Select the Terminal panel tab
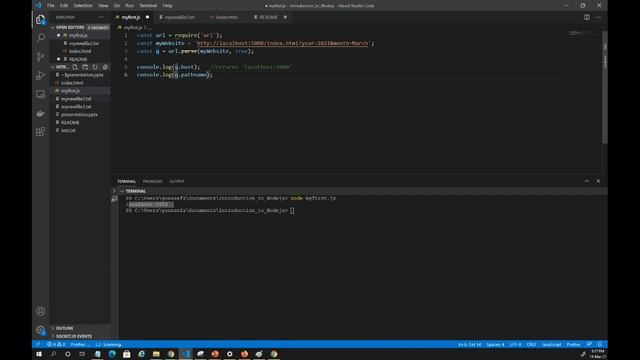The height and width of the screenshot is (360, 640). [127, 181]
